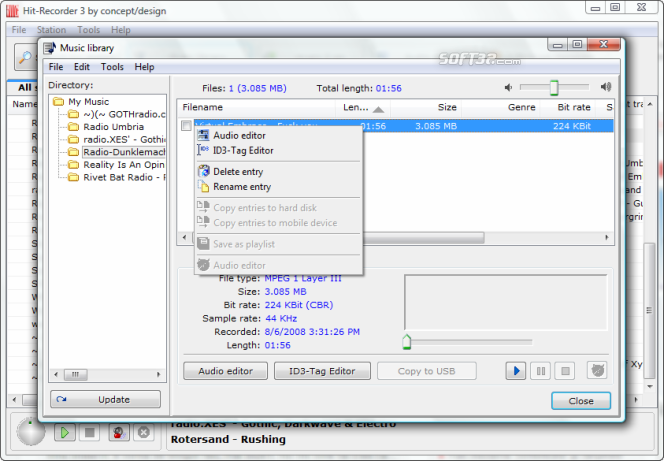Click the Audio editor button below details
The width and height of the screenshot is (664, 461).
click(225, 371)
